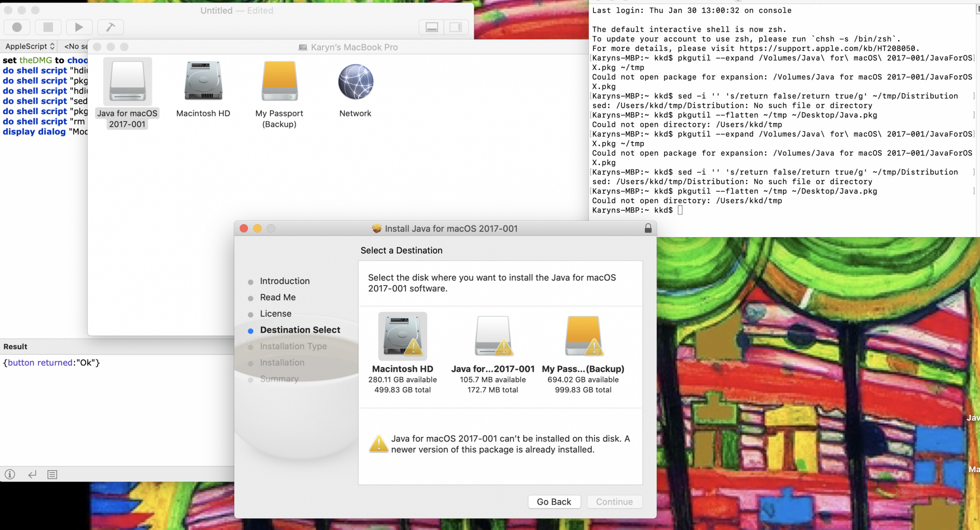
Task: Choose Java for...2017-001 disk as destination
Action: coord(493,353)
